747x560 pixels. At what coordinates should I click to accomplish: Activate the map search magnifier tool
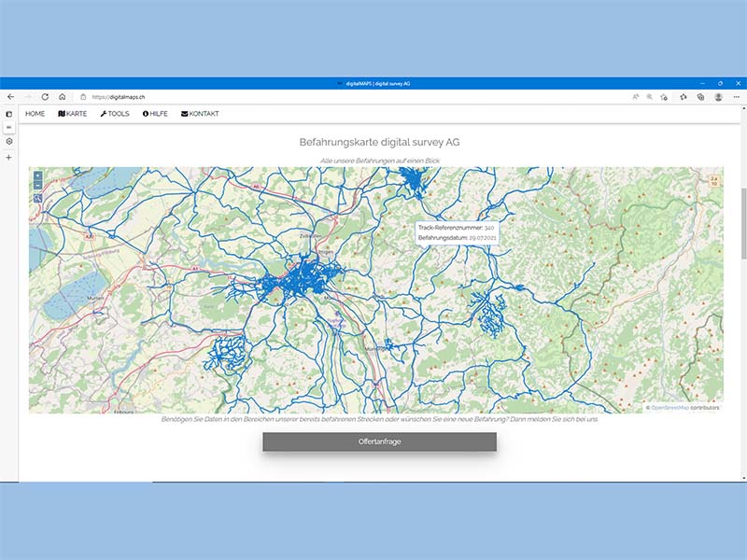[37, 198]
